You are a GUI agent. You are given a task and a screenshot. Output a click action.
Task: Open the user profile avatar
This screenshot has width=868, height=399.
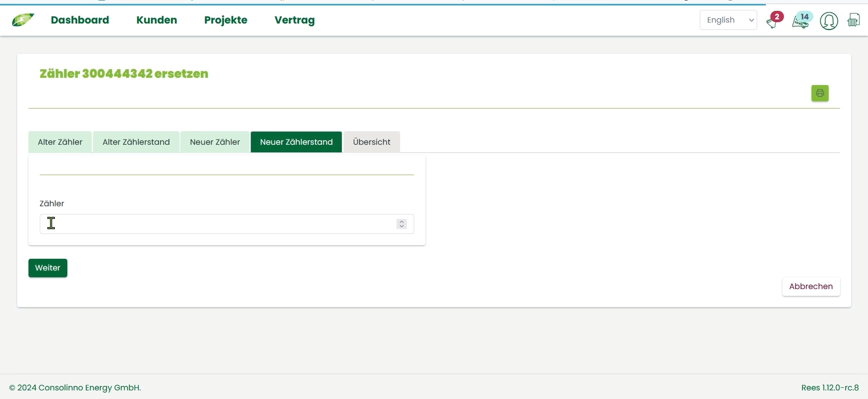coord(829,21)
